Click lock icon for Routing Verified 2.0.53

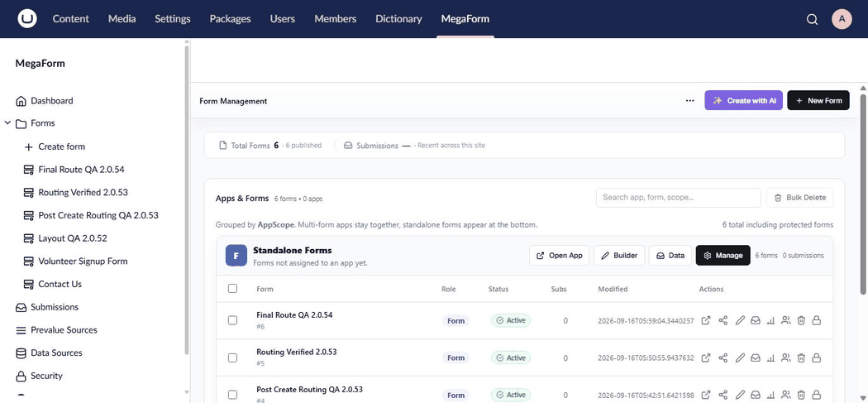[816, 358]
